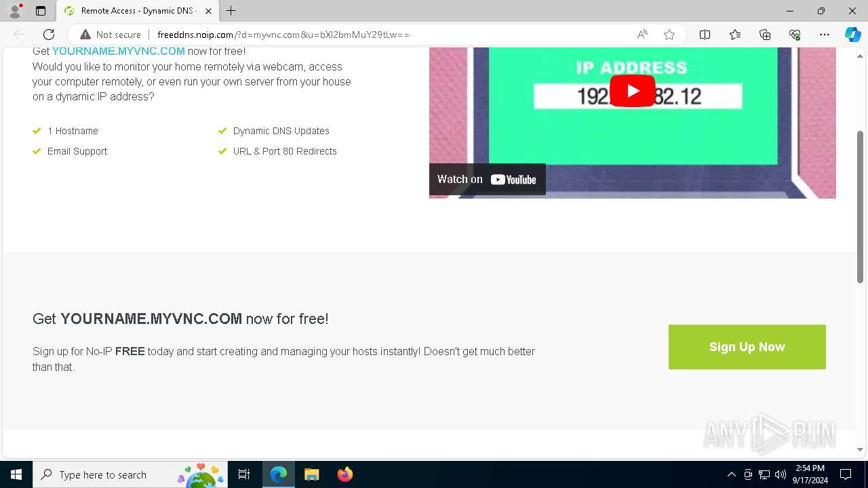Click the 'Get YOURNAME.MYVNC.COM now for free!' heading

pos(180,319)
